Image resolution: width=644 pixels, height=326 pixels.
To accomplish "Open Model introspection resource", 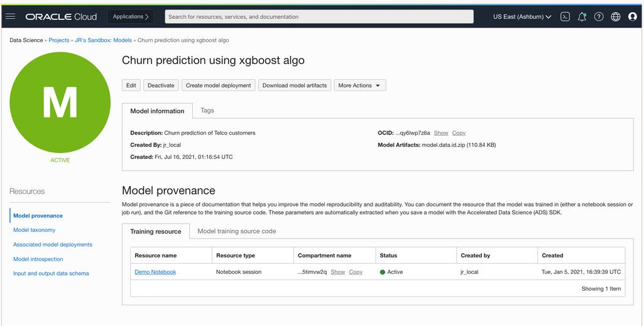I will click(x=38, y=259).
